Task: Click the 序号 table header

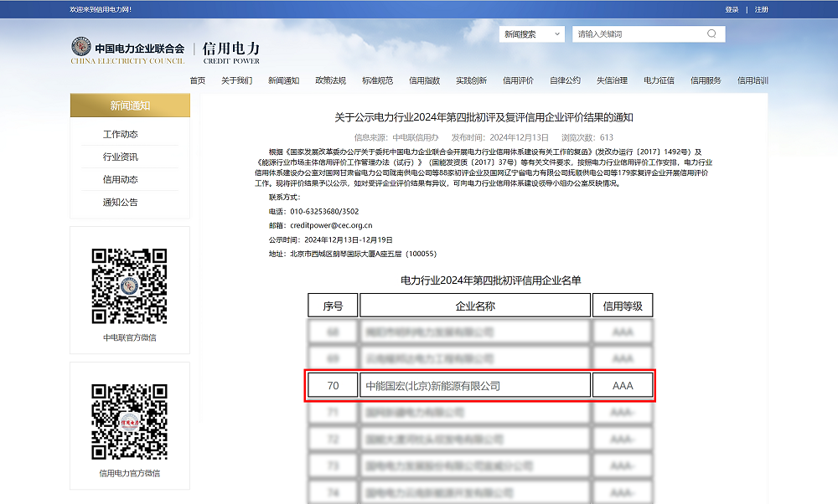Action: 333,306
